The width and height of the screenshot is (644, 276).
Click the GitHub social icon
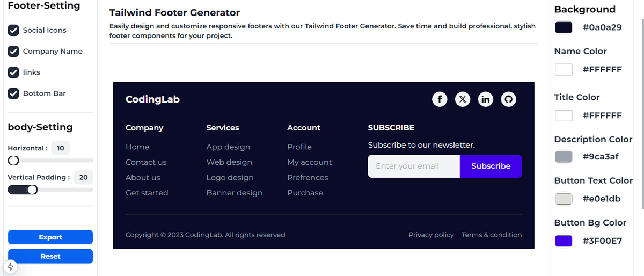pyautogui.click(x=508, y=99)
